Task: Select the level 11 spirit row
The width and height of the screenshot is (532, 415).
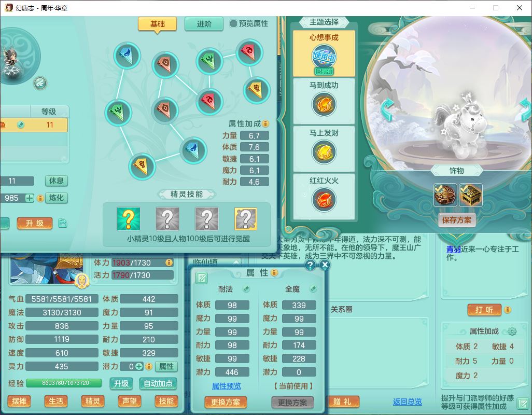Action: (x=34, y=125)
